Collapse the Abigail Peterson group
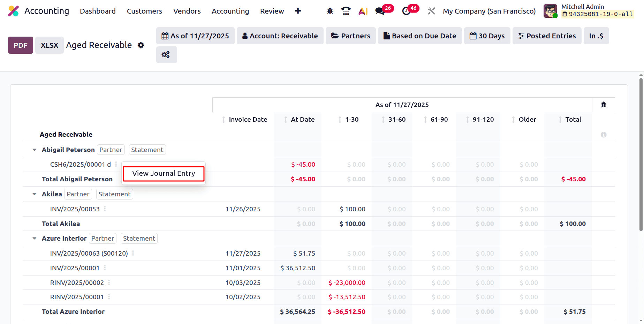644x324 pixels. click(35, 150)
